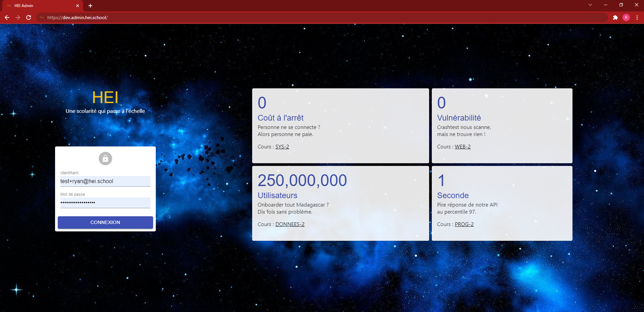644x312 pixels.
Task: Click the browser back arrow
Action: (7, 17)
